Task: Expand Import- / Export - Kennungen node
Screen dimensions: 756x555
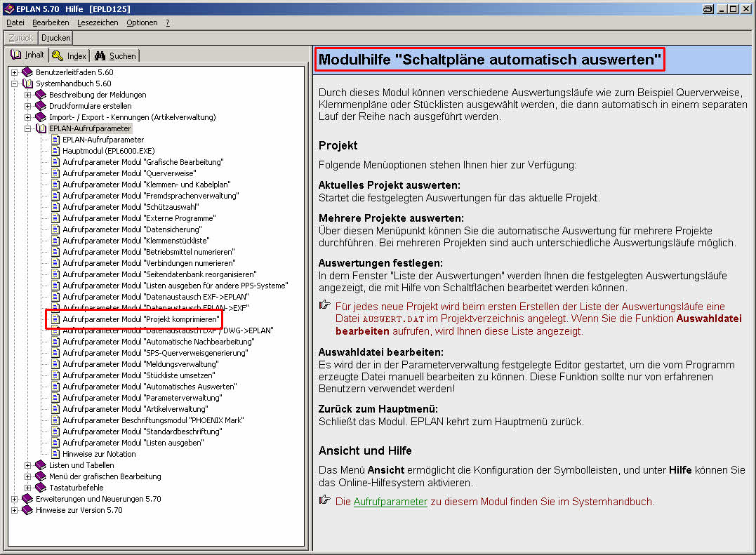Action: point(28,117)
